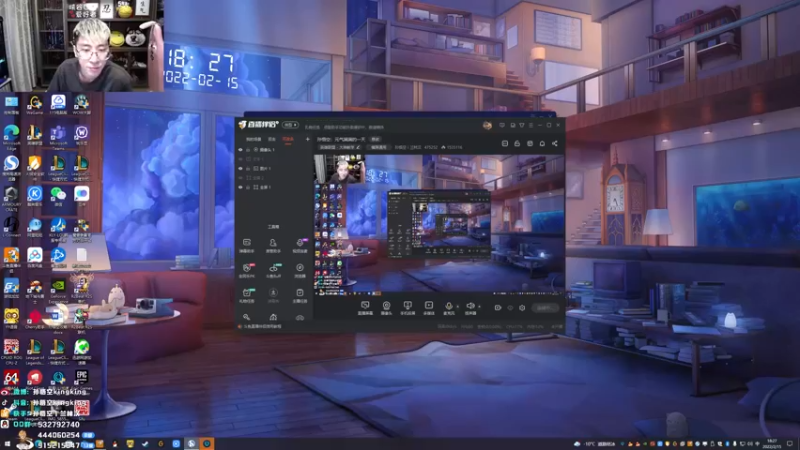Mute the speaker in bottom bar
This screenshot has width=800, height=450.
point(470,308)
